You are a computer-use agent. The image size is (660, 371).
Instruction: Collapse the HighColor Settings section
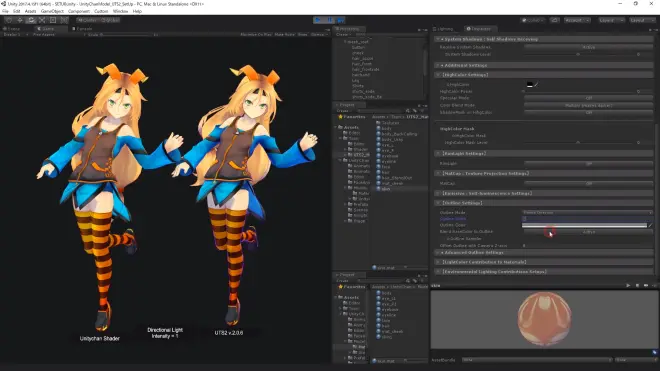point(544,75)
